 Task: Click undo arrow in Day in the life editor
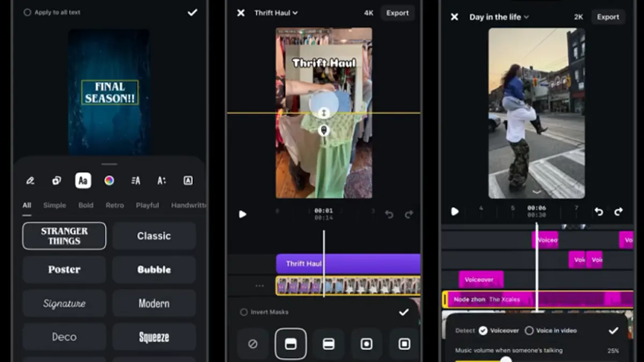click(599, 212)
